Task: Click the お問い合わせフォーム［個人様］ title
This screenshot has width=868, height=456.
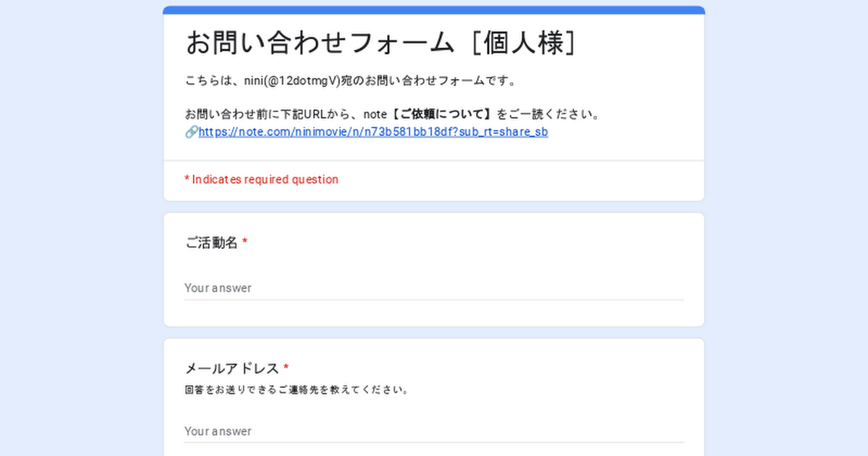Action: [x=383, y=43]
